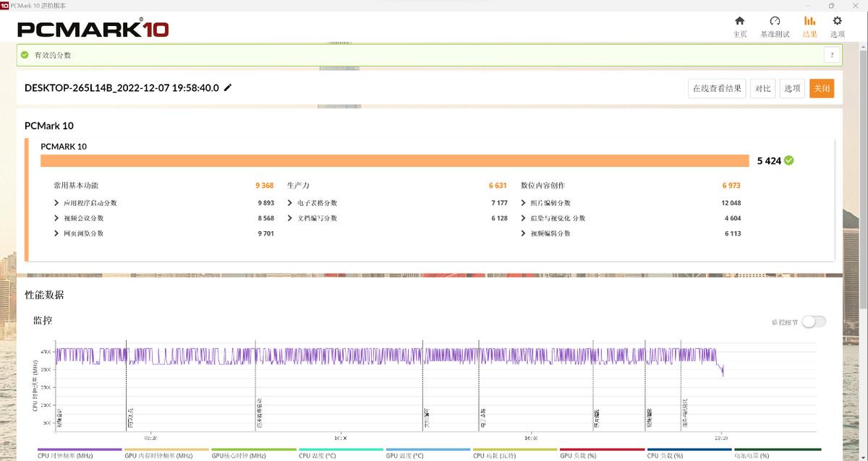Click the PCMark 10 logo

(93, 29)
